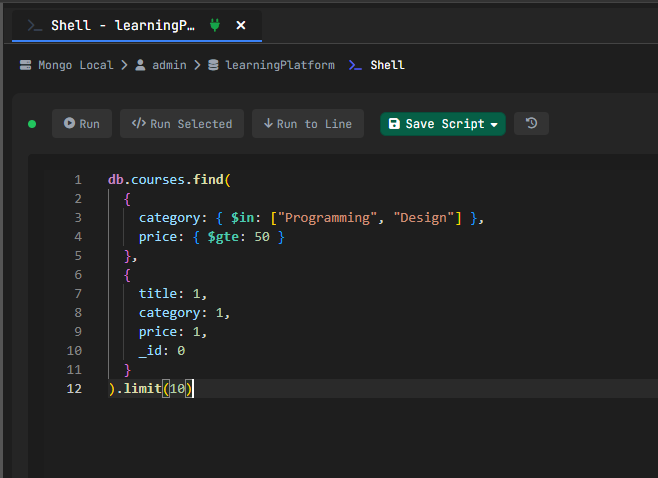Click the $in operator on line 3
This screenshot has height=478, width=658.
pos(243,218)
